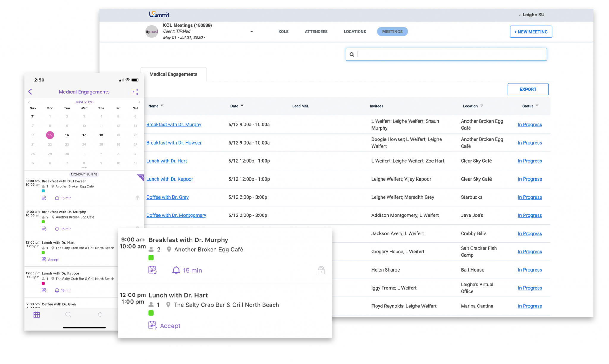Click the Accept button for Dr. Hart lunch

pyautogui.click(x=170, y=325)
